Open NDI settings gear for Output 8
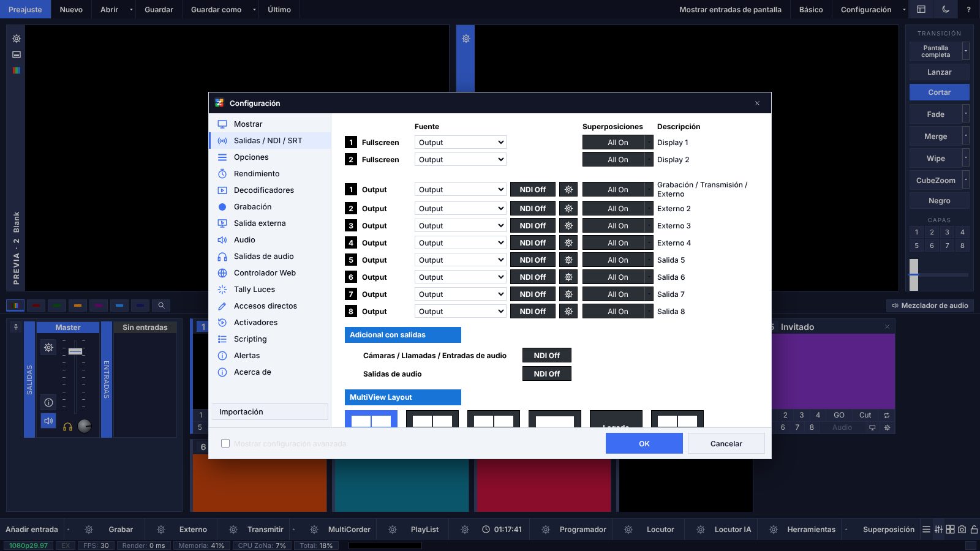Viewport: 980px width, 551px height. tap(568, 312)
